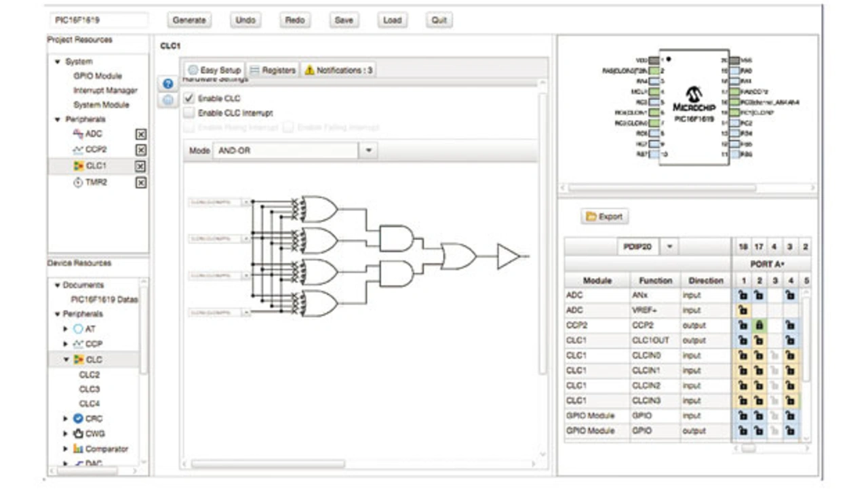Remove CCP2 with its X icon
Screen dimensions: 868x489
[x=140, y=150]
